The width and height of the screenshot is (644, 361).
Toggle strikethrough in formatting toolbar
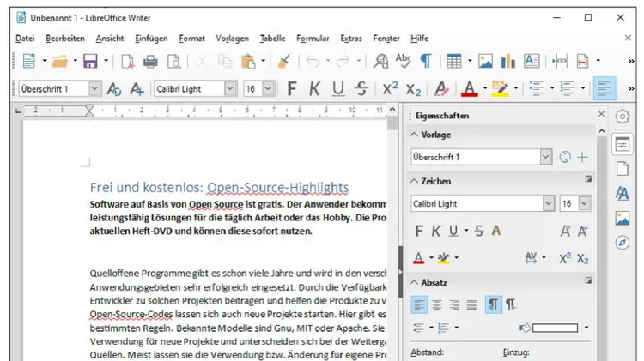(361, 88)
